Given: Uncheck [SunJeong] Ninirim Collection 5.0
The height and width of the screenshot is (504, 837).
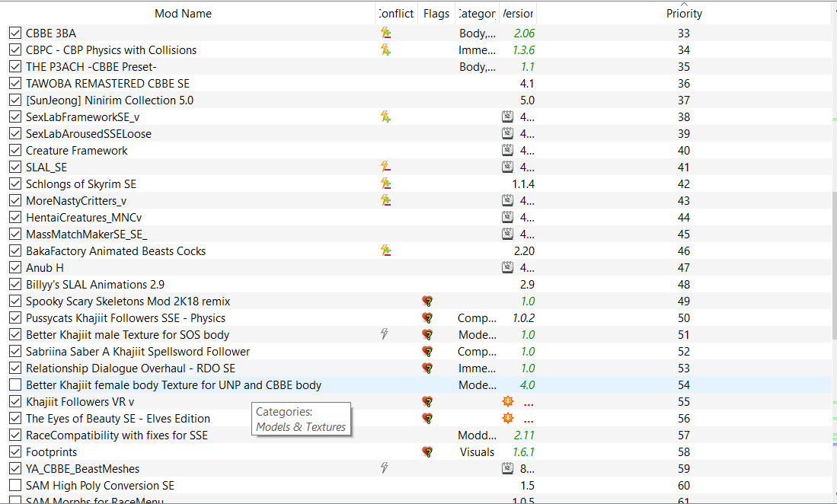Looking at the screenshot, I should pos(15,100).
